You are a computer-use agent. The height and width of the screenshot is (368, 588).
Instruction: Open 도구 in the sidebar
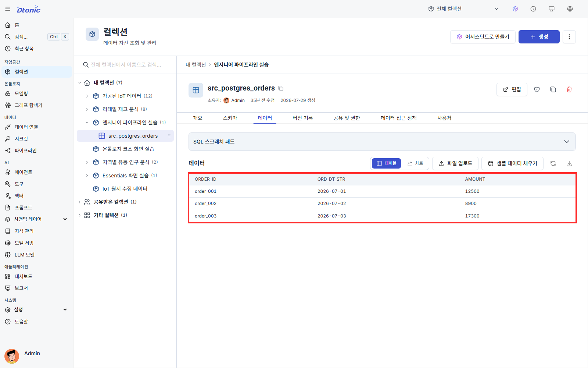[x=37, y=184]
